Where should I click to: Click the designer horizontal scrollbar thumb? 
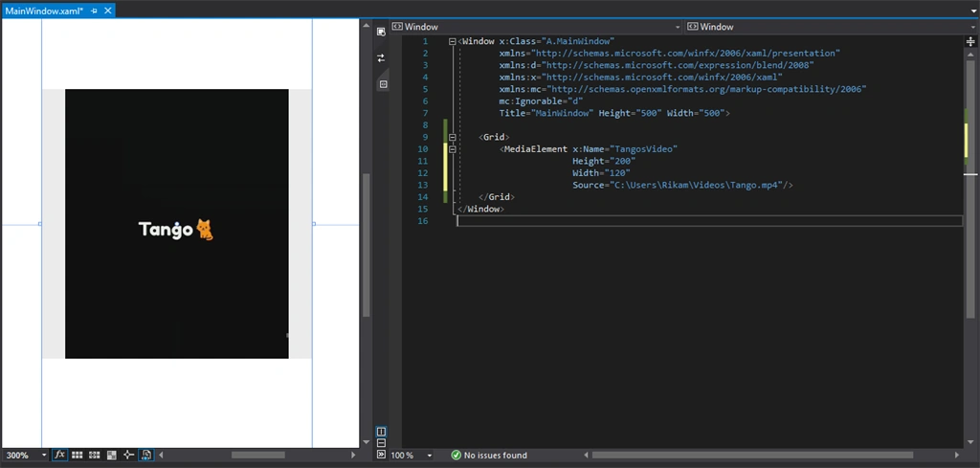click(258, 455)
